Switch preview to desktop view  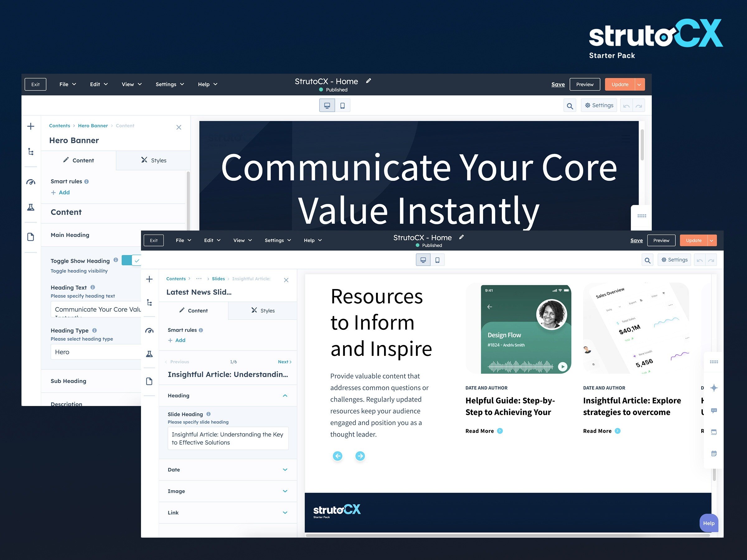(x=423, y=259)
